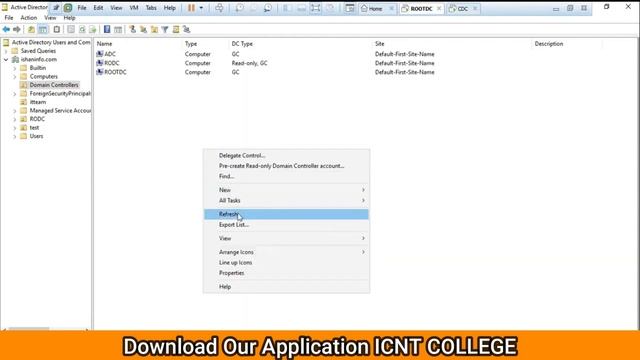The height and width of the screenshot is (360, 640).
Task: Click the VMware send Ctrl+Alt+Del icon
Action: [x=219, y=8]
